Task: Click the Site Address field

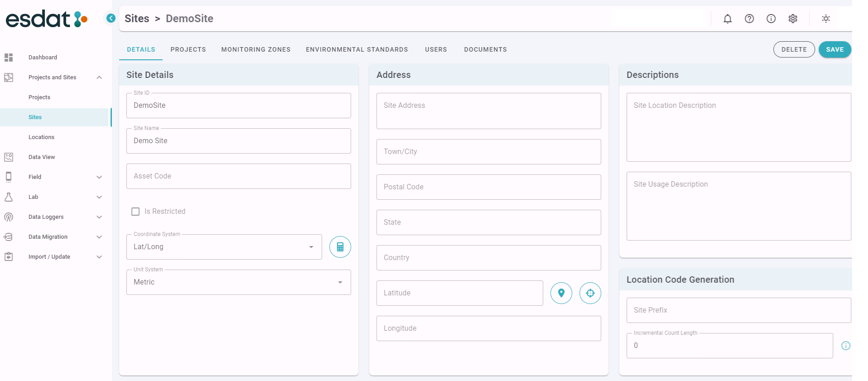Action: tap(489, 111)
